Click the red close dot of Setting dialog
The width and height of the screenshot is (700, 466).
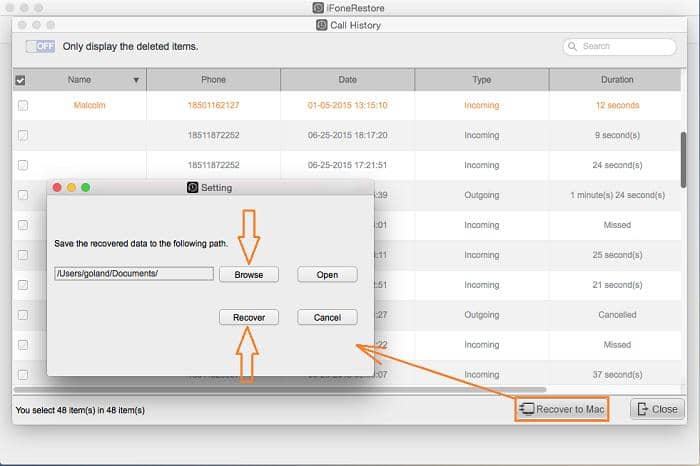57,187
